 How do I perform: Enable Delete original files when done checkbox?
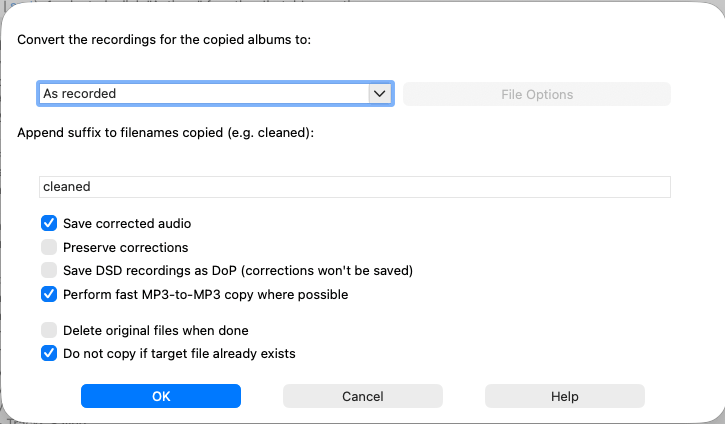49,330
